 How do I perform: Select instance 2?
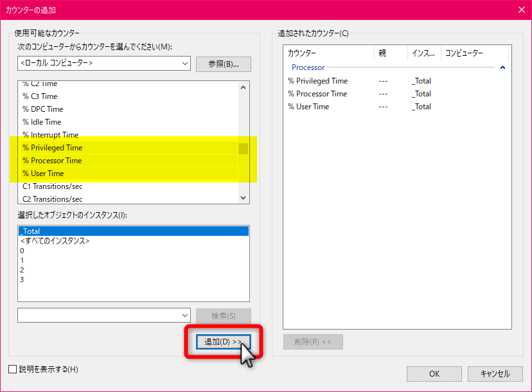(134, 270)
